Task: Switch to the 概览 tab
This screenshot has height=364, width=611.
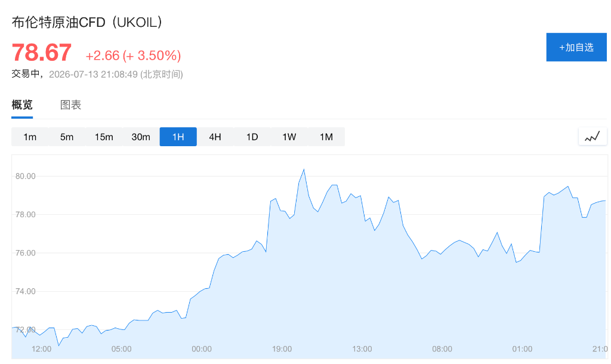Action: coord(22,105)
